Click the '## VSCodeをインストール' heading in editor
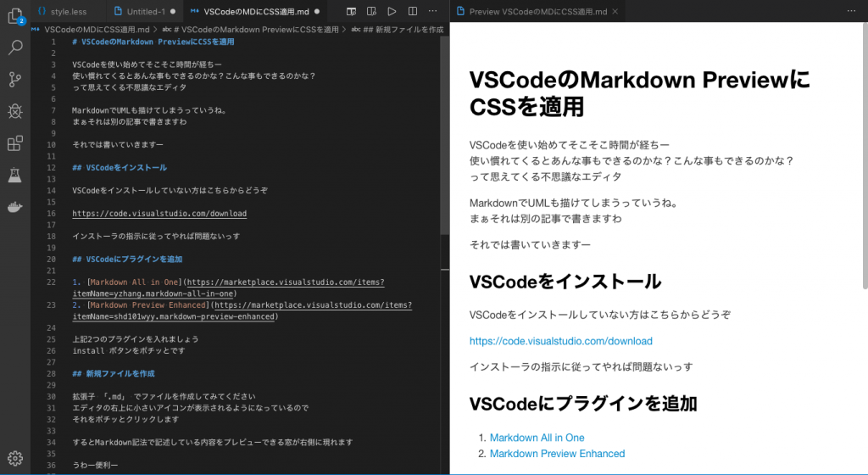Image resolution: width=868 pixels, height=475 pixels. click(x=120, y=167)
